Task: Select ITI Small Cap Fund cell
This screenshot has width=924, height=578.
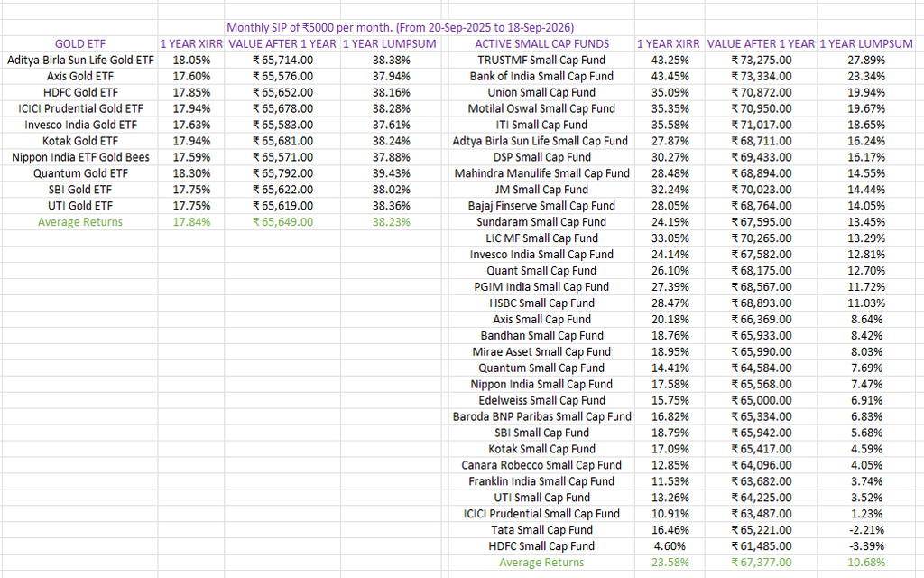Action: coord(541,125)
